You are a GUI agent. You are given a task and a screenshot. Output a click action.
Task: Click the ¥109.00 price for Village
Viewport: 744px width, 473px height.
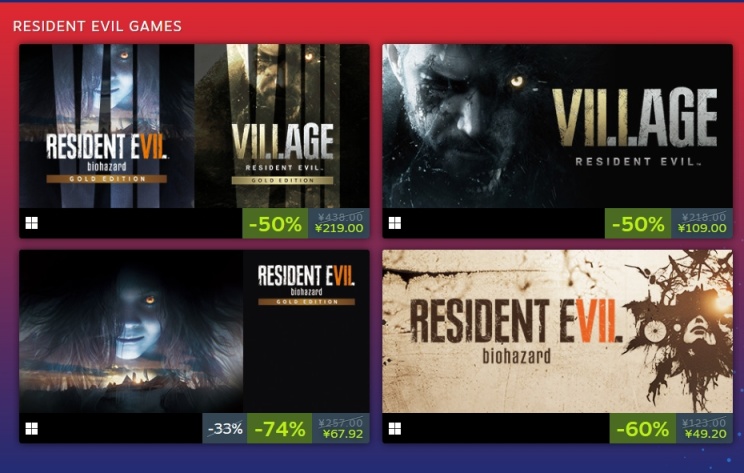[x=702, y=228]
